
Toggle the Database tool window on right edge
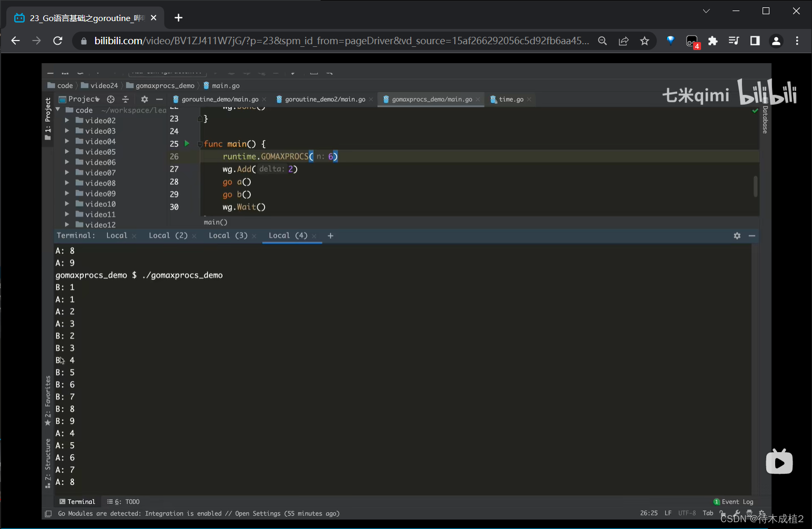tap(765, 116)
